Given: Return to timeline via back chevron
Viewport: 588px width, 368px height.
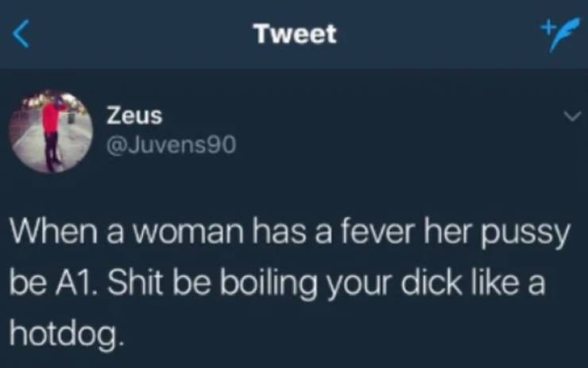Looking at the screenshot, I should tap(21, 33).
